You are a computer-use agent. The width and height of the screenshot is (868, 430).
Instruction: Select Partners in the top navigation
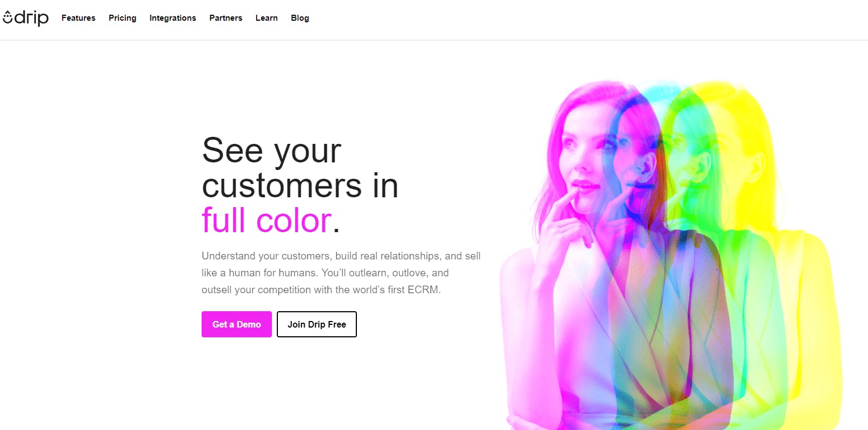(x=226, y=18)
